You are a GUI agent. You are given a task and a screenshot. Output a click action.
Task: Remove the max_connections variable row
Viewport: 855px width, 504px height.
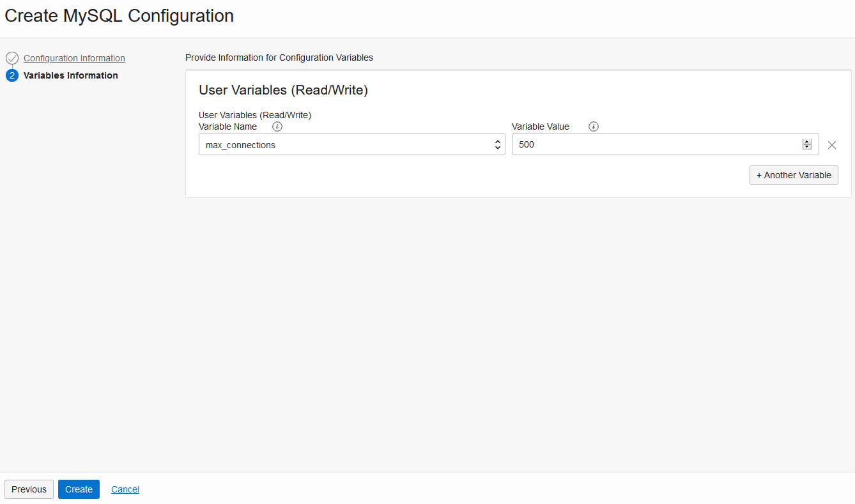click(832, 145)
